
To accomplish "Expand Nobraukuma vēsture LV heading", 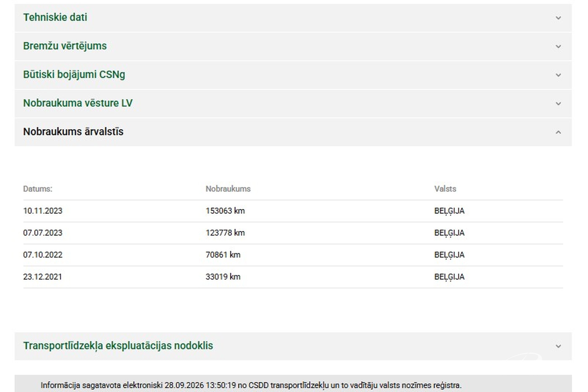I will pyautogui.click(x=78, y=103).
